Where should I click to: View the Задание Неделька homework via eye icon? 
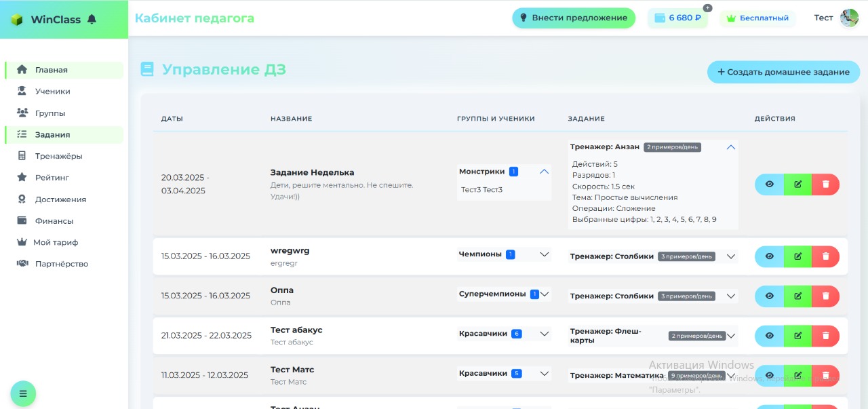click(x=769, y=184)
